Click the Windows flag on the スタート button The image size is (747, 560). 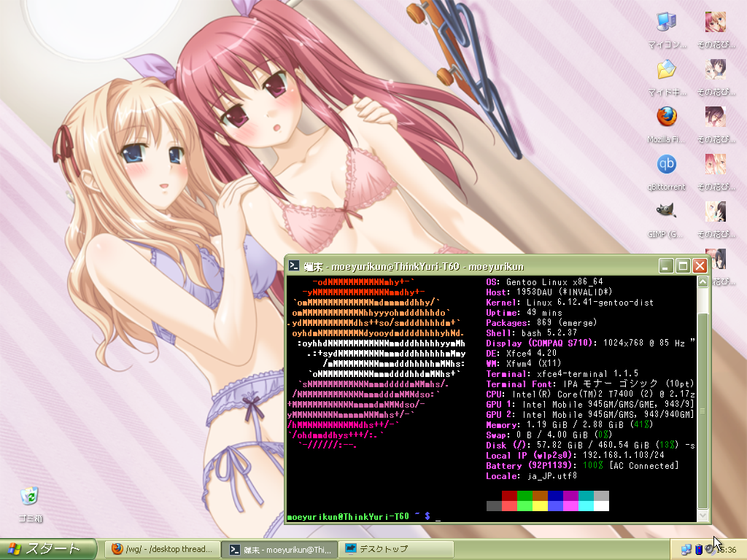(x=15, y=549)
